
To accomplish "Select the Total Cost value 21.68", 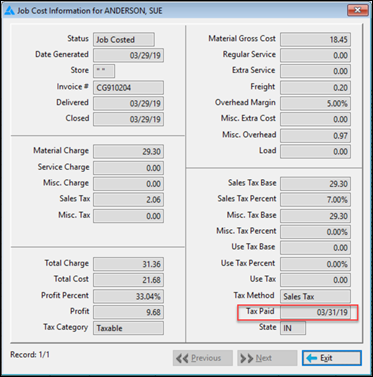I will tap(128, 280).
